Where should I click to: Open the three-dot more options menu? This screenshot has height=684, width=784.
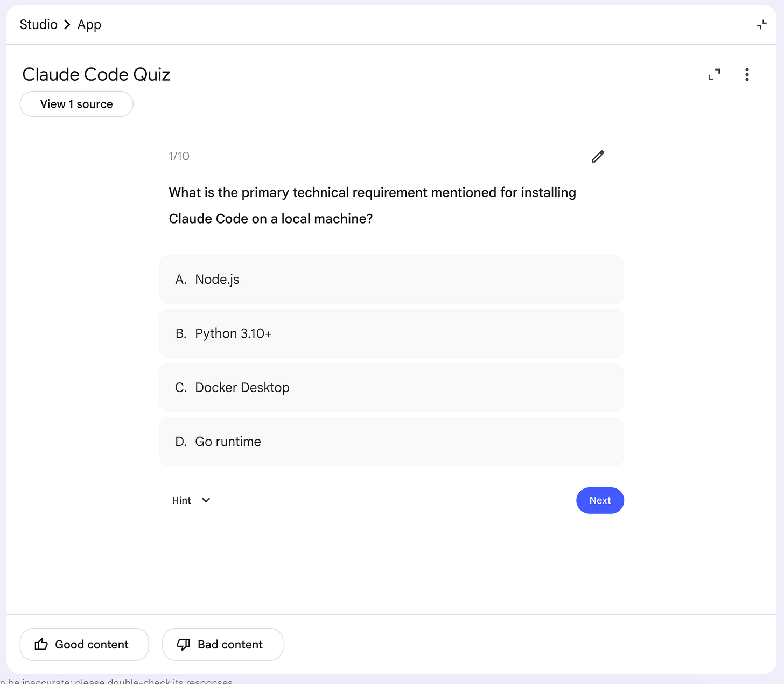(x=747, y=74)
